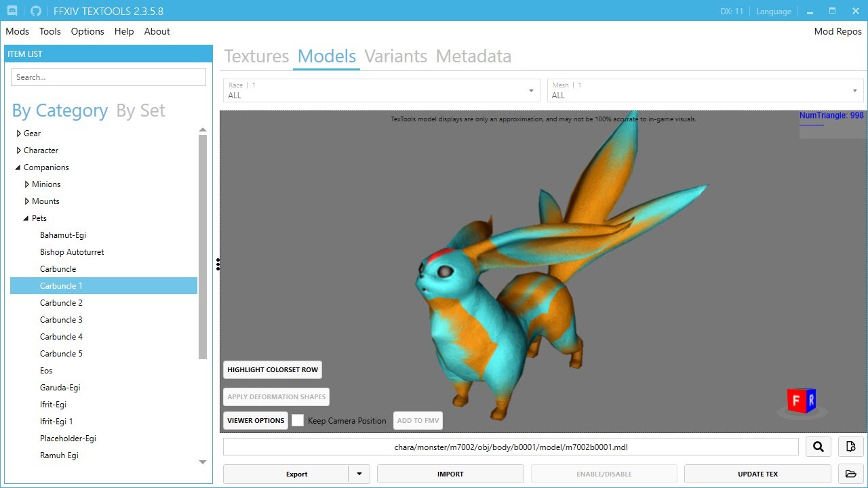Click the item list scroll down arrow

click(x=203, y=462)
